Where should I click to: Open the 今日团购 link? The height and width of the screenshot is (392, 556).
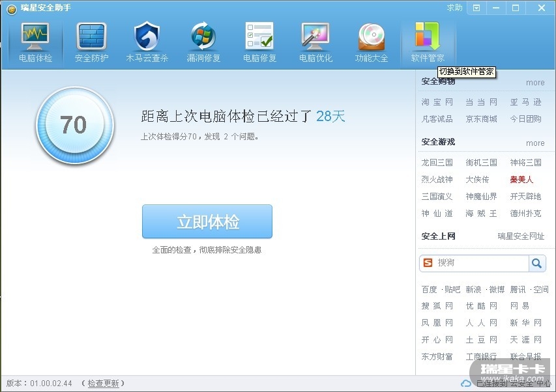(x=525, y=119)
